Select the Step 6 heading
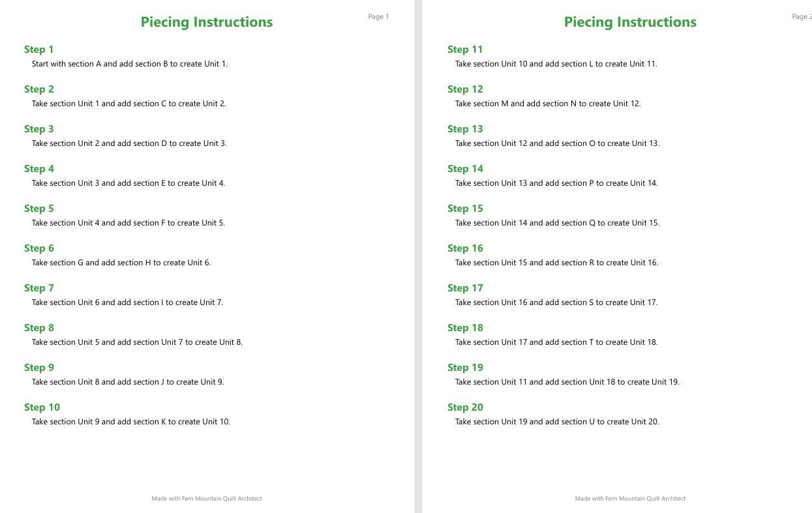812x513 pixels. pyautogui.click(x=39, y=248)
